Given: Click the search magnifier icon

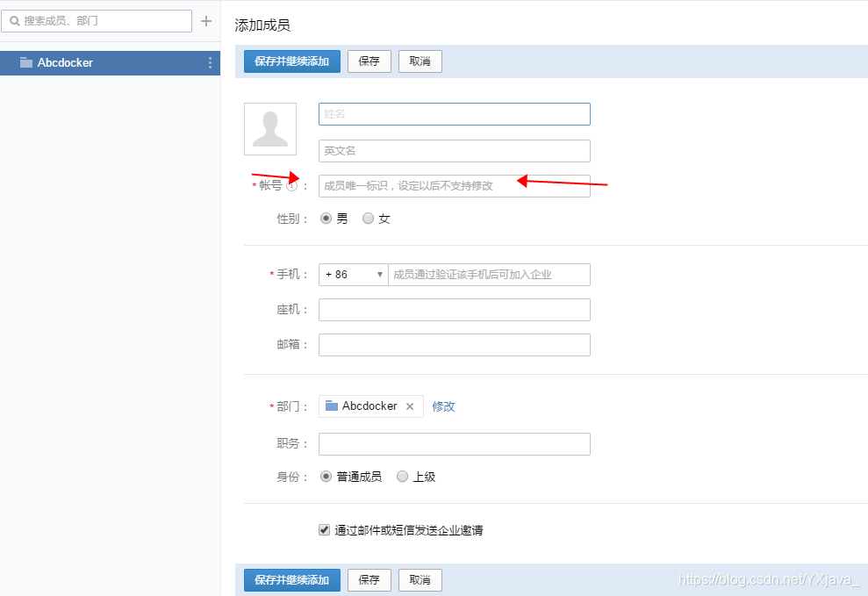Looking at the screenshot, I should click(14, 21).
